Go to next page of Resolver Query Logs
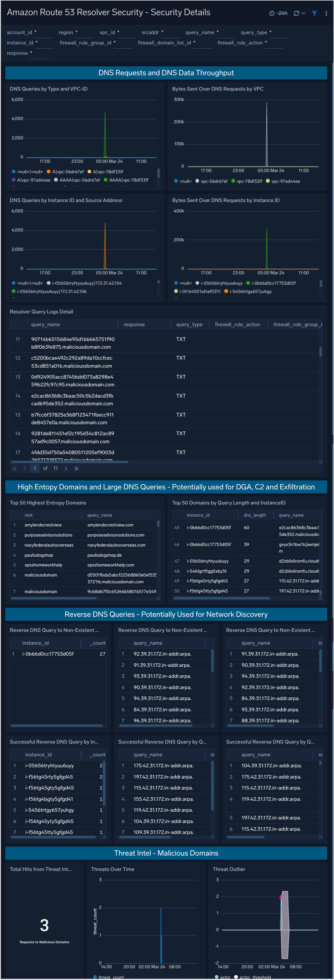 pos(66,468)
